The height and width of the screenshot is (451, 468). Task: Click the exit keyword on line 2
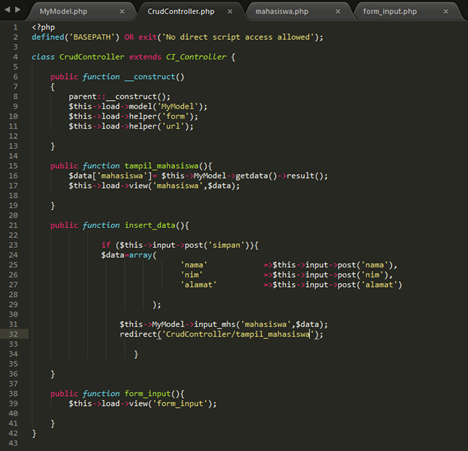tap(147, 37)
